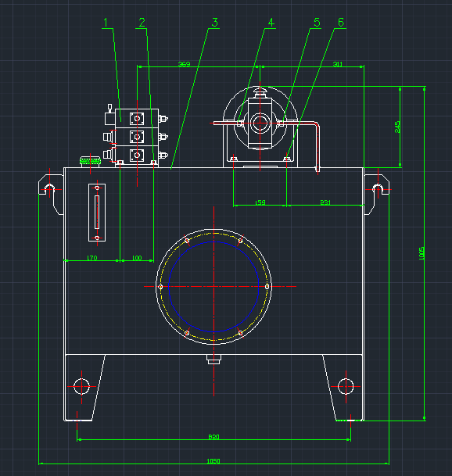The image size is (452, 476).
Task: Select the drain plug under the tank
Action: point(213,360)
